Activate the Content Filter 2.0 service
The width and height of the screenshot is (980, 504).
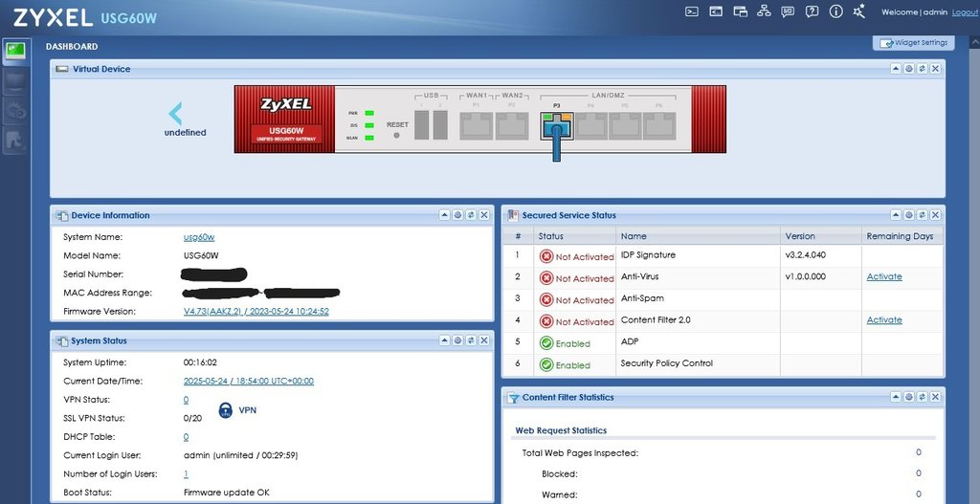click(883, 319)
